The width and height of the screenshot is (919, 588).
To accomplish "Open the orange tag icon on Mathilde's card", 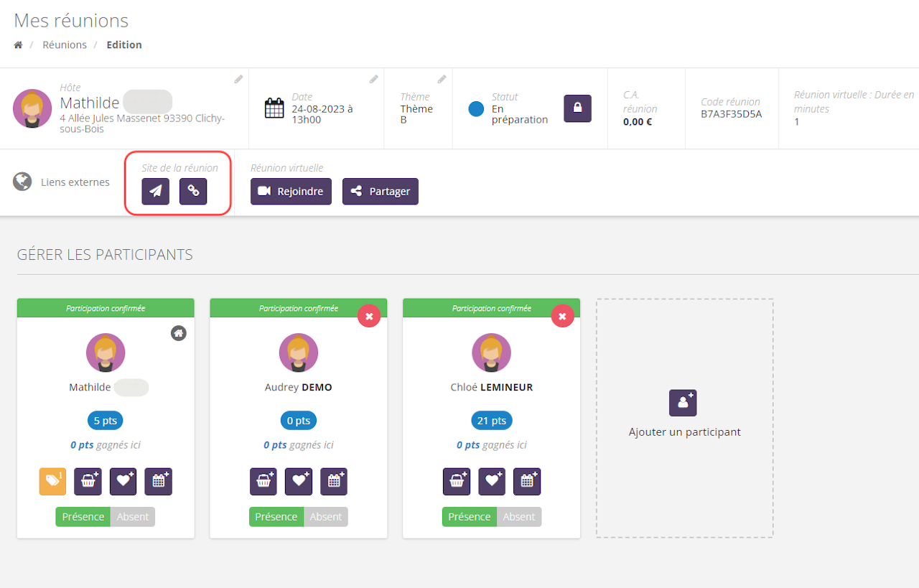I will (52, 481).
